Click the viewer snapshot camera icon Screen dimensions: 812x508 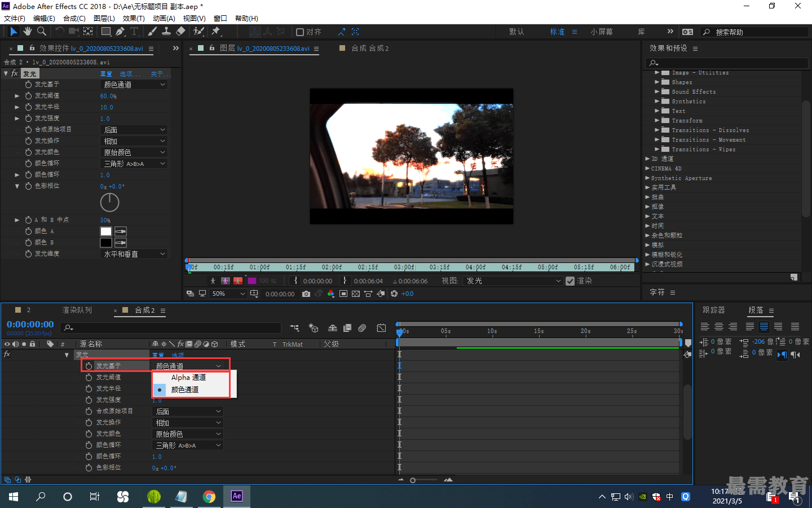tap(306, 294)
